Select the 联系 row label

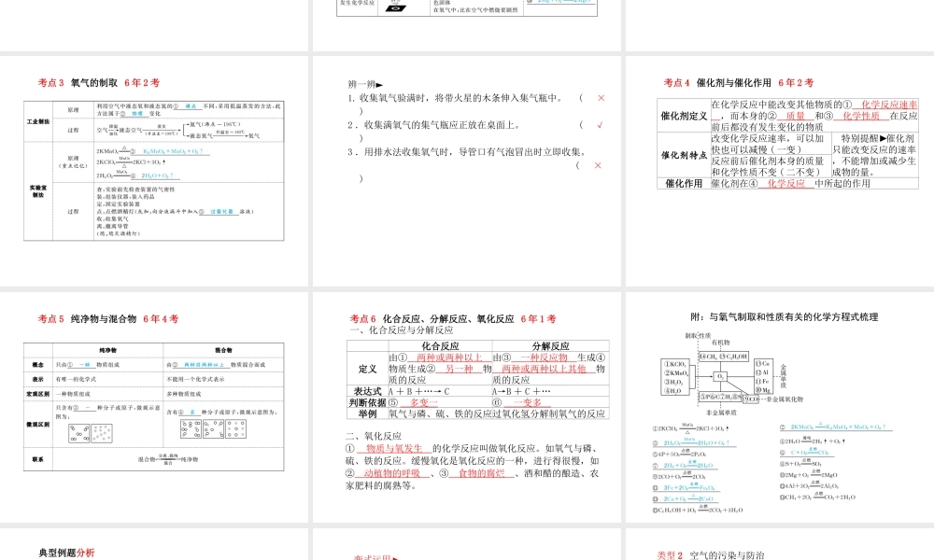[x=38, y=459]
